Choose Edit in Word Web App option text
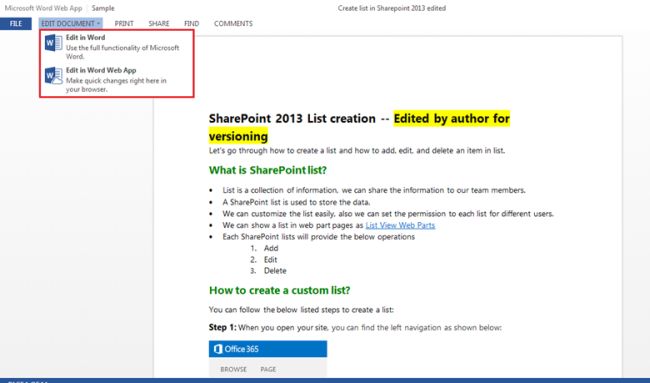The height and width of the screenshot is (383, 650). [x=101, y=70]
